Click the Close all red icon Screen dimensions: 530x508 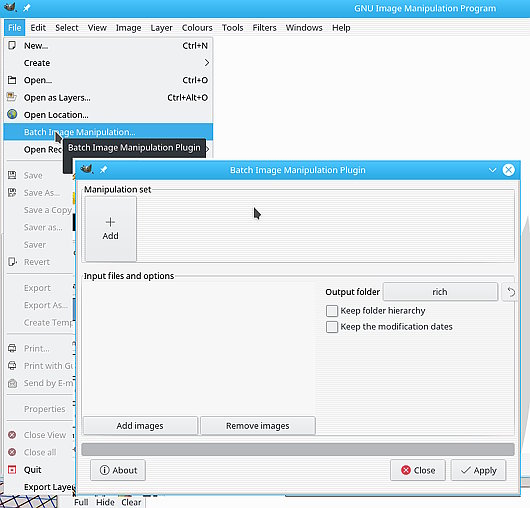[12, 452]
